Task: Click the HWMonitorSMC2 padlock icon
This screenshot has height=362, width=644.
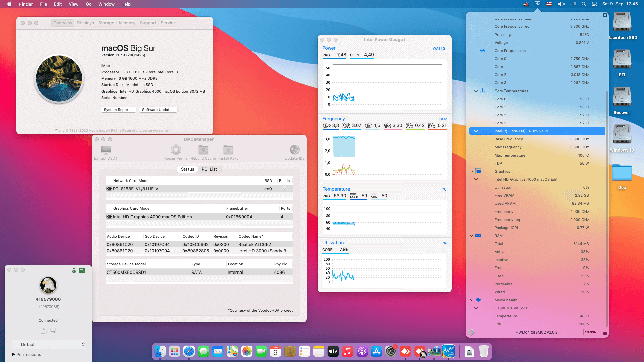Action: click(605, 332)
